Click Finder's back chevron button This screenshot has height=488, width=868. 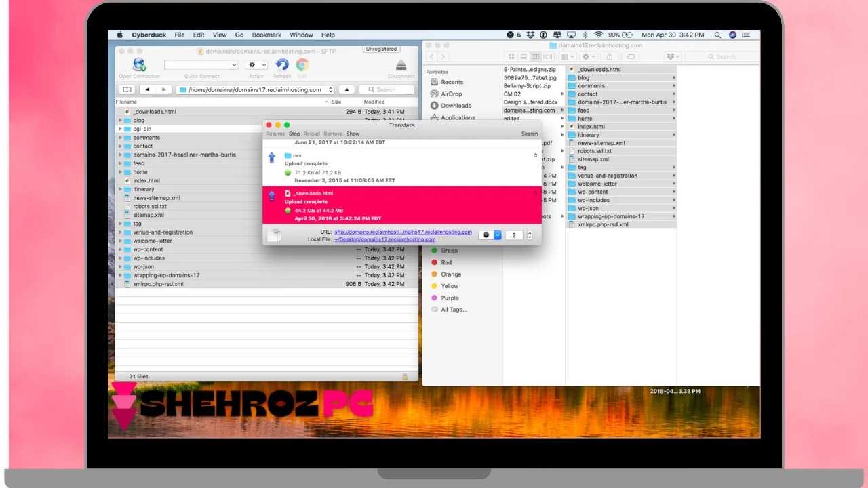coord(432,56)
